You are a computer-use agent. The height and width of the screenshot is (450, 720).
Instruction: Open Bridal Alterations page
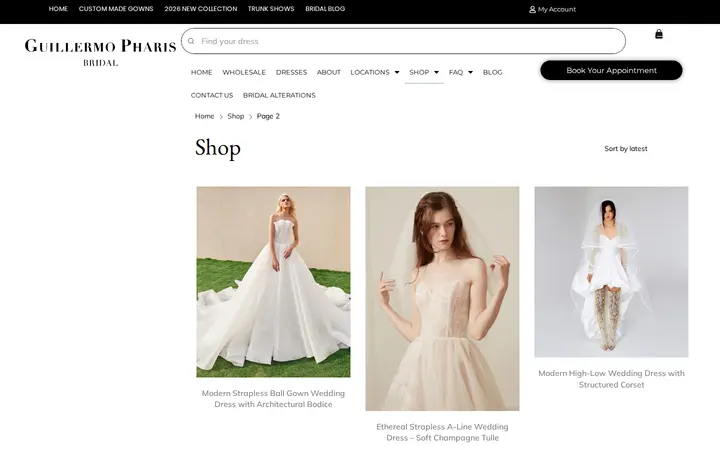pyautogui.click(x=279, y=95)
